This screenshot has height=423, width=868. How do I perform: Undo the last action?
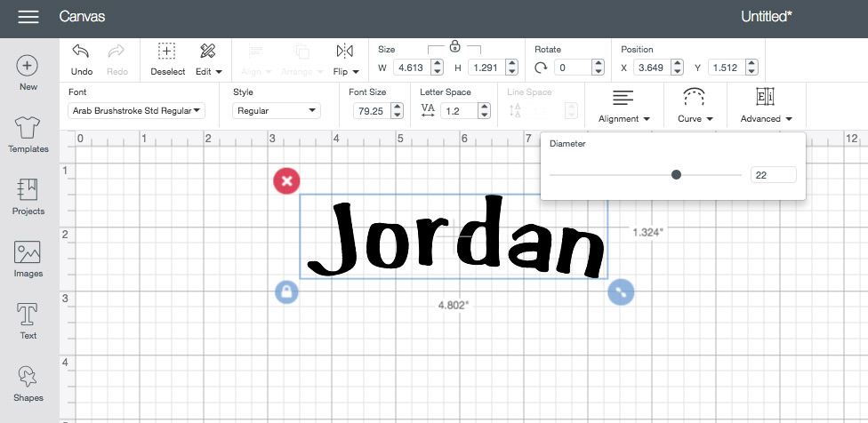coord(82,60)
